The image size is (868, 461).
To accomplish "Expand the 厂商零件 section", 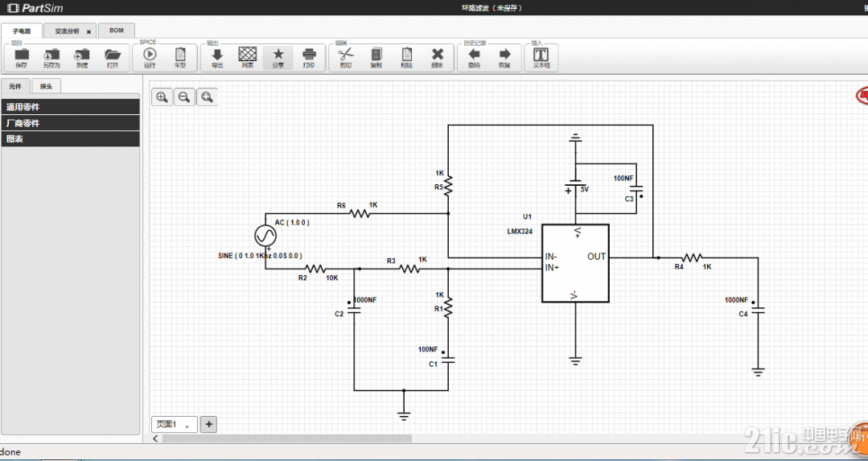I will click(70, 123).
